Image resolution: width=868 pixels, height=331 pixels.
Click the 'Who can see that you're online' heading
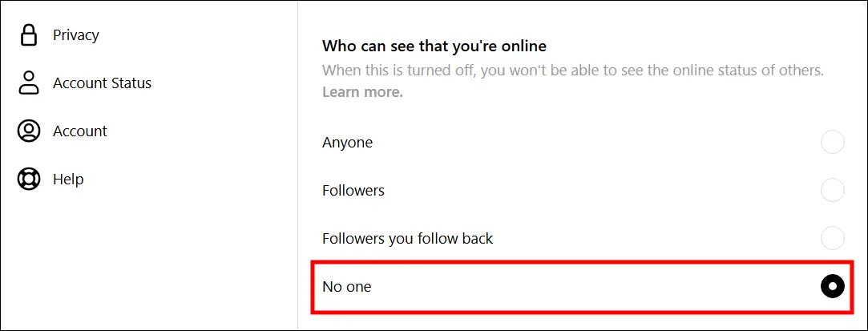tap(434, 46)
